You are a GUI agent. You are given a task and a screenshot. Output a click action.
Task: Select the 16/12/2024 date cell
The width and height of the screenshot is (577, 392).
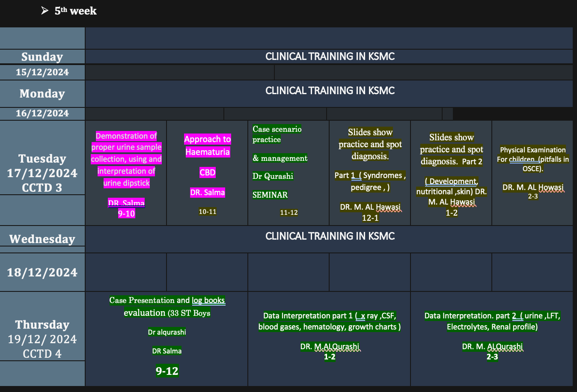click(42, 113)
